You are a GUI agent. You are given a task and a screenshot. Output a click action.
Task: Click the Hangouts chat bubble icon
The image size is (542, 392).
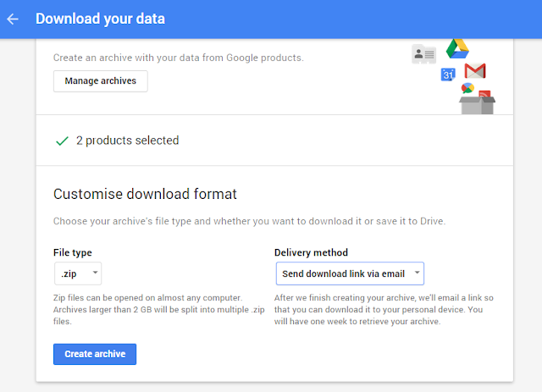click(x=467, y=88)
